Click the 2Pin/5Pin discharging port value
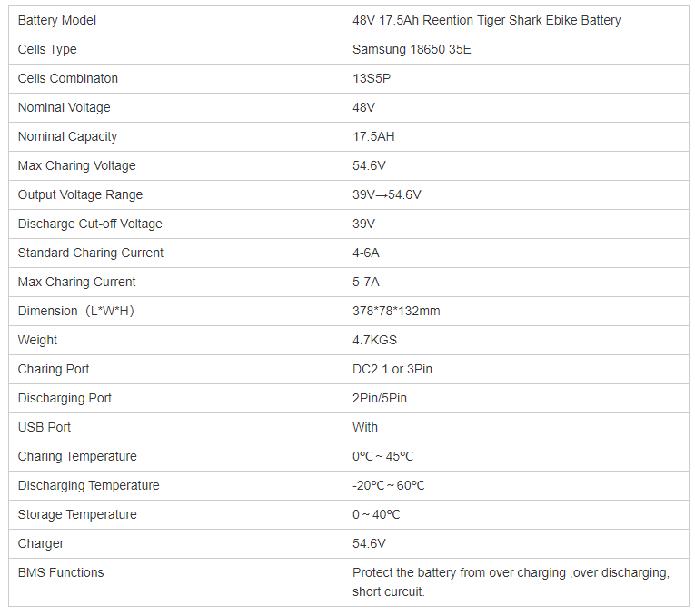695x616 pixels. click(380, 398)
